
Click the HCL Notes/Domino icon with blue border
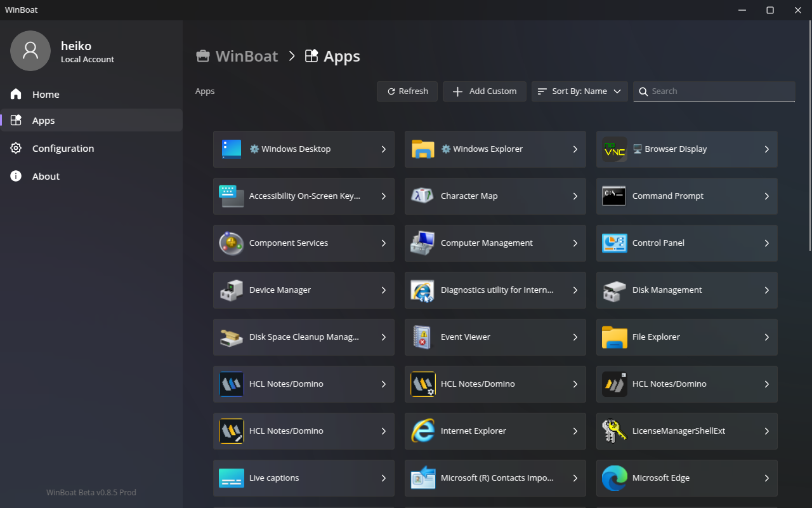coord(232,384)
